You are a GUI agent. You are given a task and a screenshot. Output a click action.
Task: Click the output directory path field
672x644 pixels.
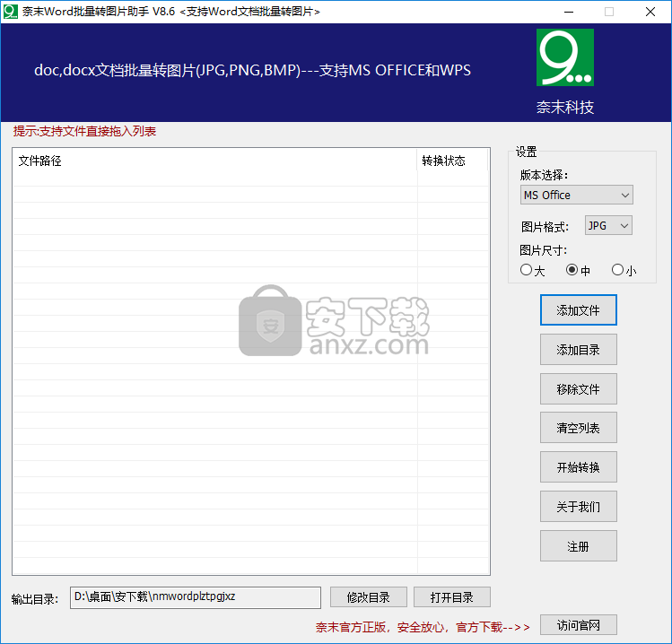point(196,597)
